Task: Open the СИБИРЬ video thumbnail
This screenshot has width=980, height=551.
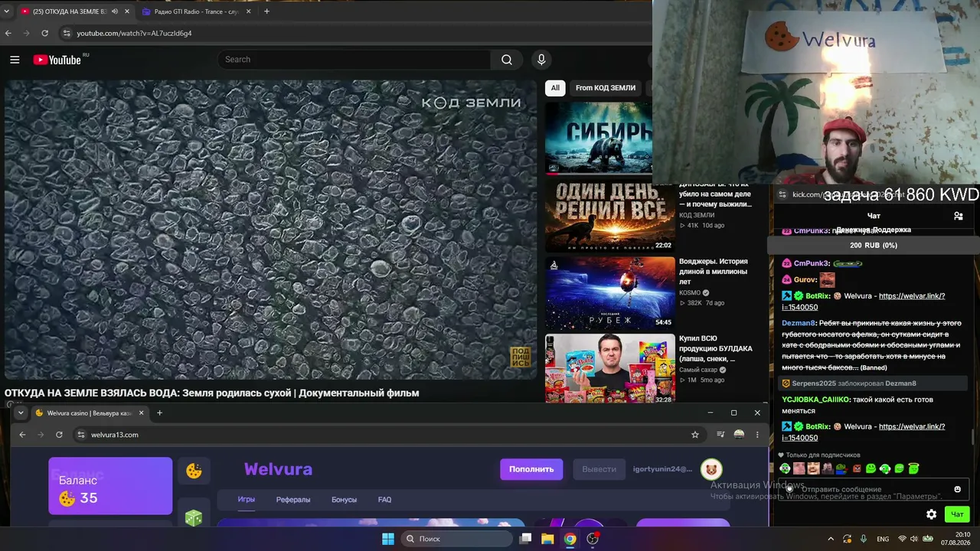Action: pyautogui.click(x=599, y=138)
